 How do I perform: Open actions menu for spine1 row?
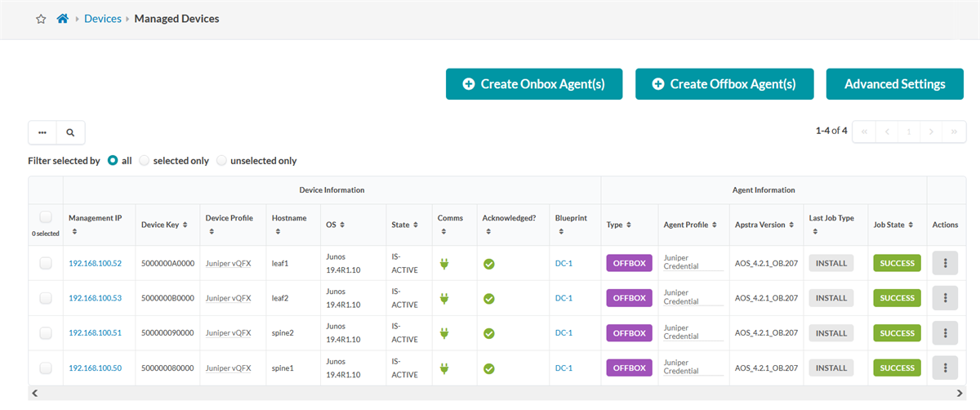[x=945, y=368]
